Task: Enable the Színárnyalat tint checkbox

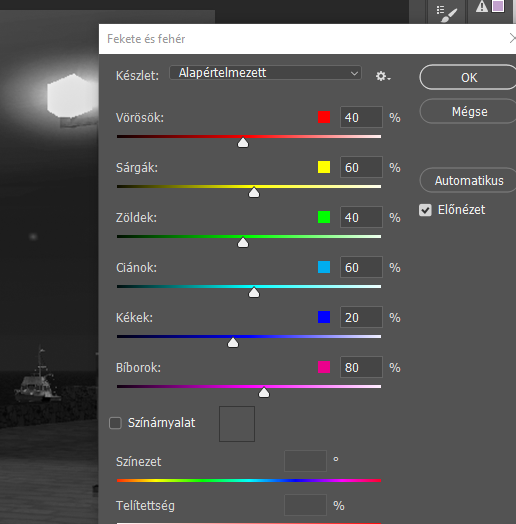Action: 115,423
